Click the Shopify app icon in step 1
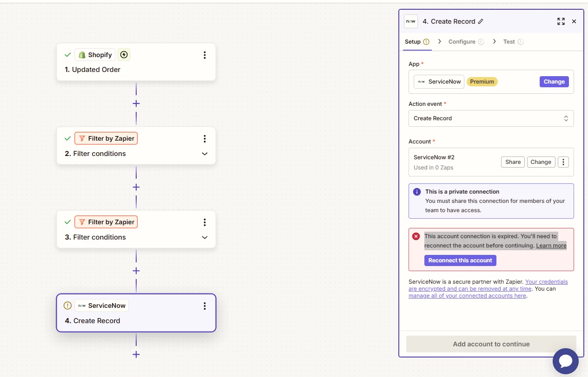 point(82,55)
